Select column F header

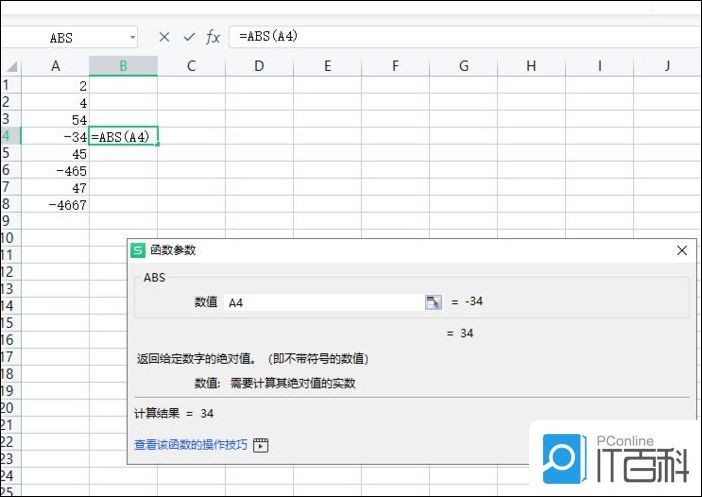point(395,66)
